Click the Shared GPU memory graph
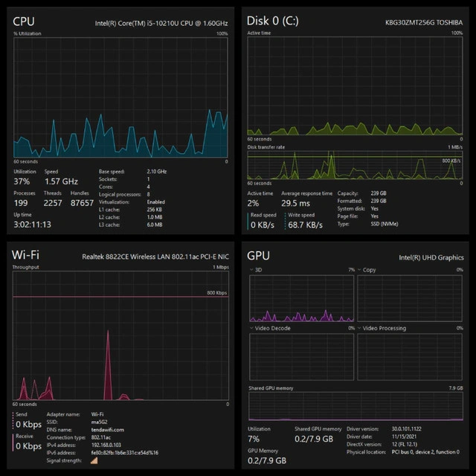The width and height of the screenshot is (476, 476). [x=356, y=406]
